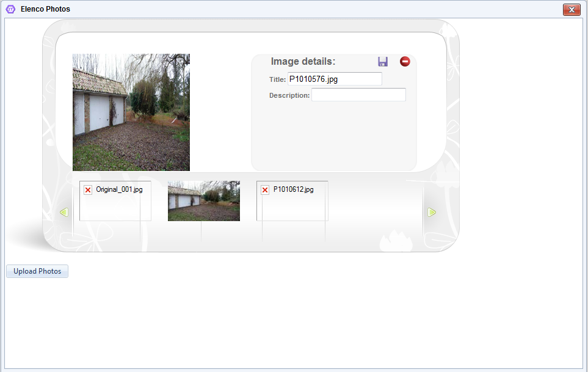Click the broken image icon beside Original_001.jpg
The height and width of the screenshot is (372, 588).
88,190
